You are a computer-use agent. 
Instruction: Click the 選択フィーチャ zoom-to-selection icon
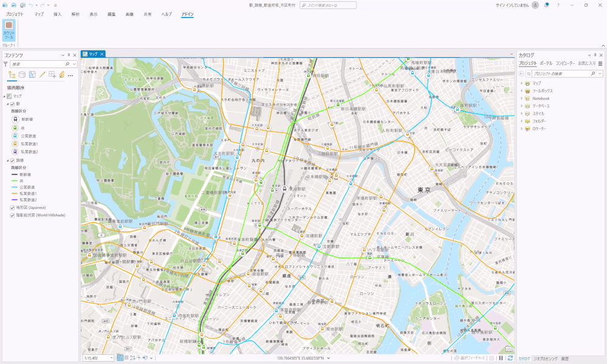457,358
